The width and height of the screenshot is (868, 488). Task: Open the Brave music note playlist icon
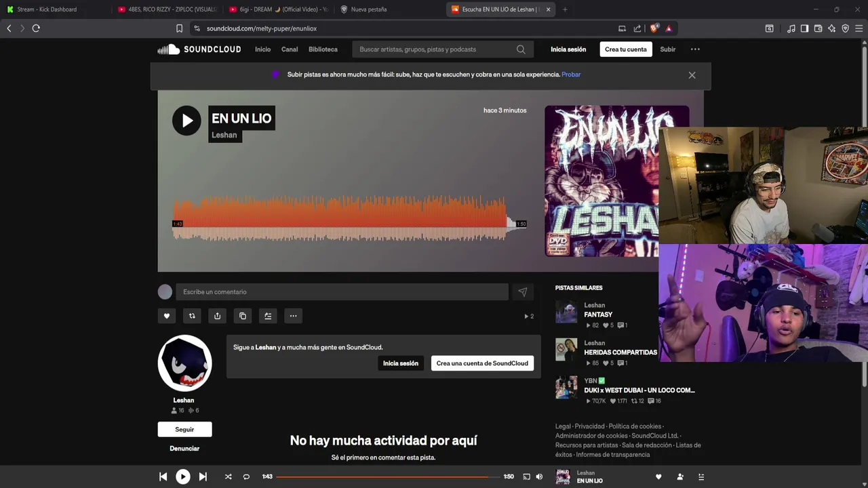[x=791, y=28]
